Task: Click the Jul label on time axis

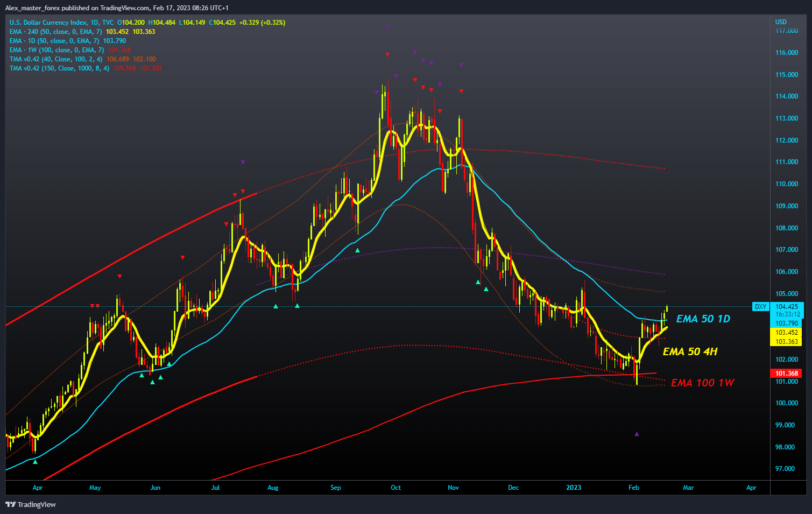Action: coord(215,488)
